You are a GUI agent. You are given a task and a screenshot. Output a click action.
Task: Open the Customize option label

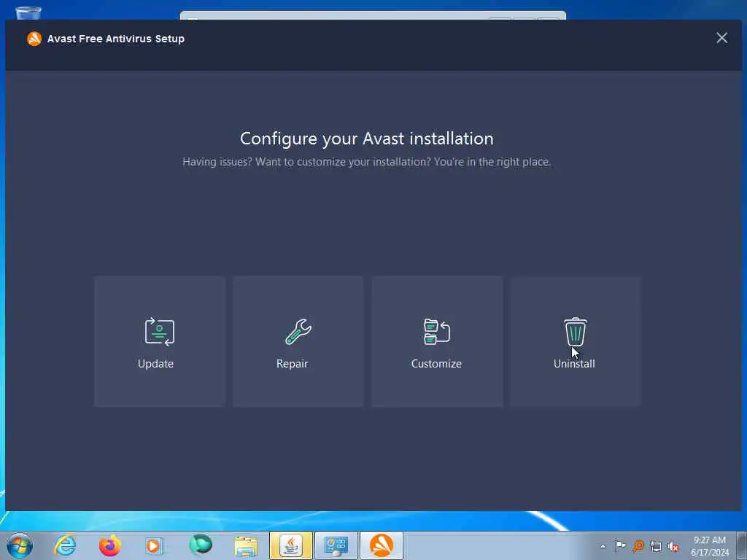click(x=436, y=363)
